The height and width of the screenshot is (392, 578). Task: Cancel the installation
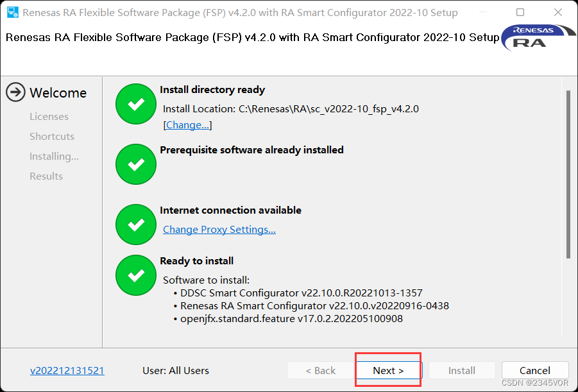(x=535, y=370)
